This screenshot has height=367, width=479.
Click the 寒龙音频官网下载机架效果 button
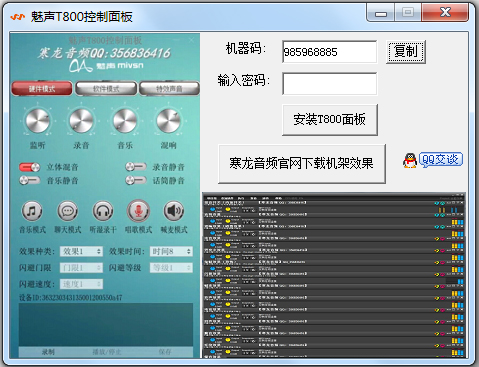[302, 164]
